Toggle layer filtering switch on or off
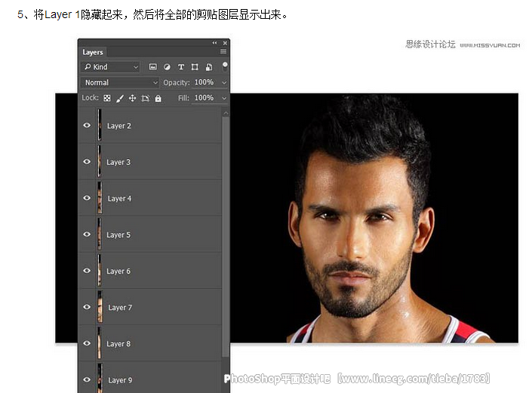 225,66
